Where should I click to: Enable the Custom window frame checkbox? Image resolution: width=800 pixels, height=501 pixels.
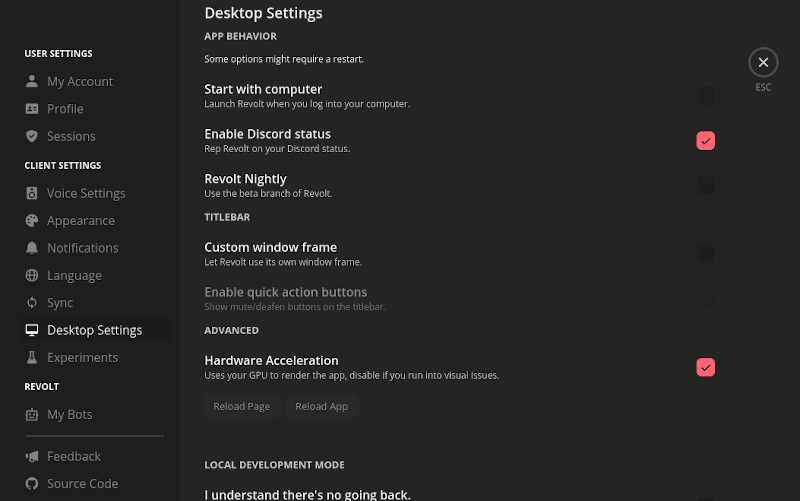point(706,254)
